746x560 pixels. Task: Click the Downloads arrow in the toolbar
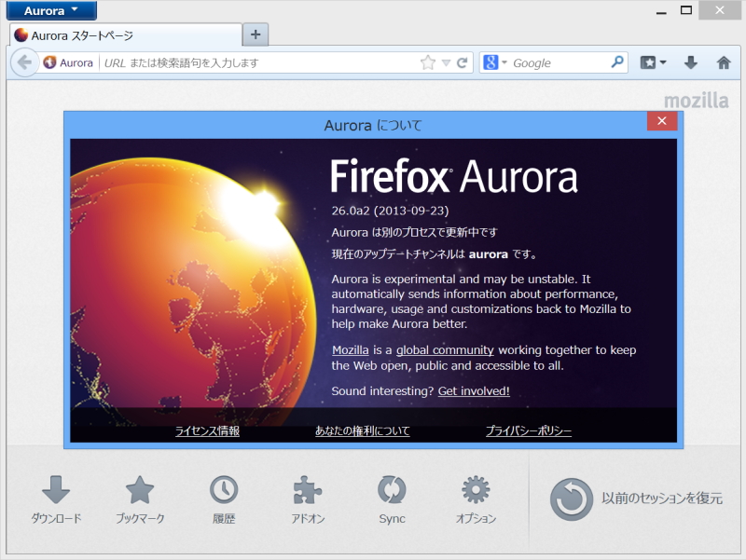click(x=690, y=62)
